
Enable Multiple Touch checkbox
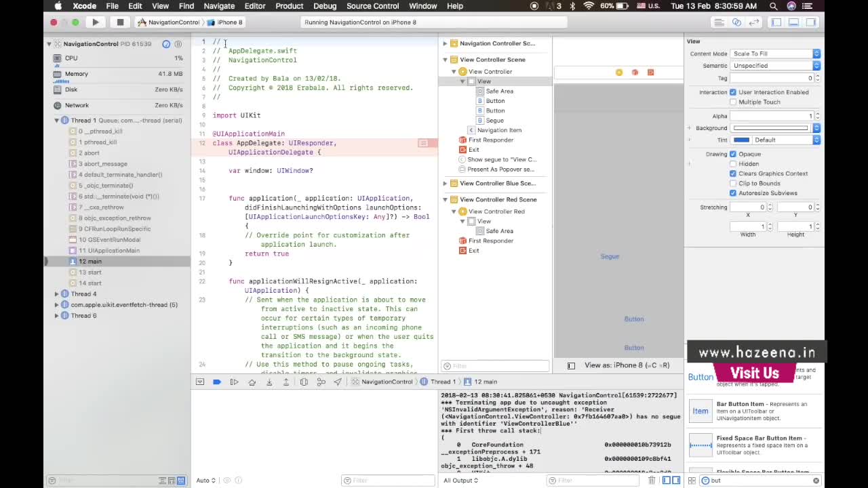[733, 102]
